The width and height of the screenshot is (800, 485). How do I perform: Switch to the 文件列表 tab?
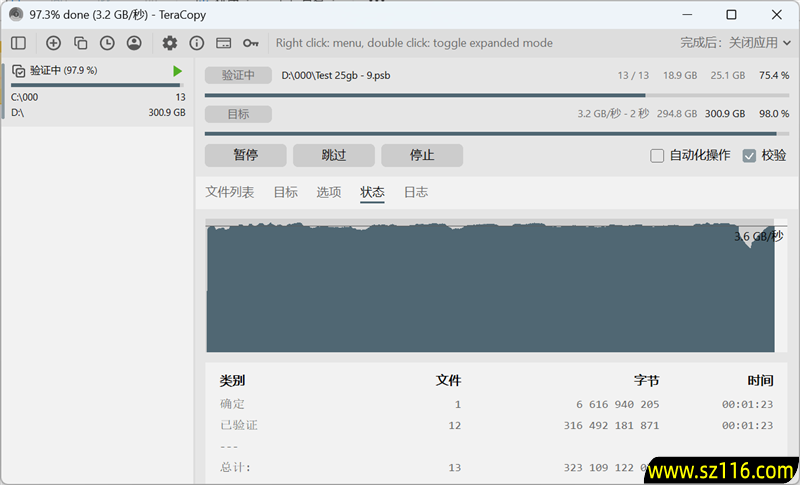(x=230, y=192)
